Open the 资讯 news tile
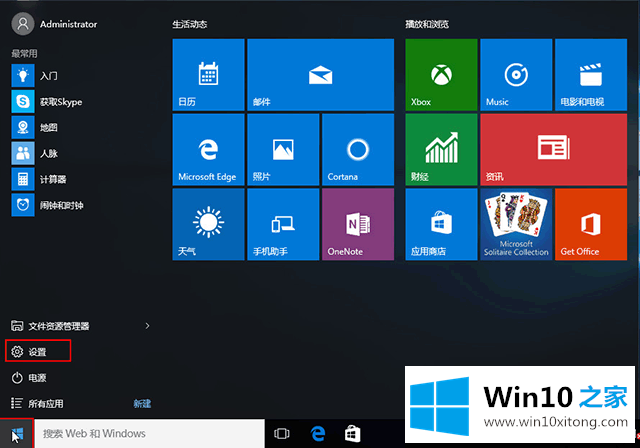The height and width of the screenshot is (448, 640). click(x=553, y=149)
